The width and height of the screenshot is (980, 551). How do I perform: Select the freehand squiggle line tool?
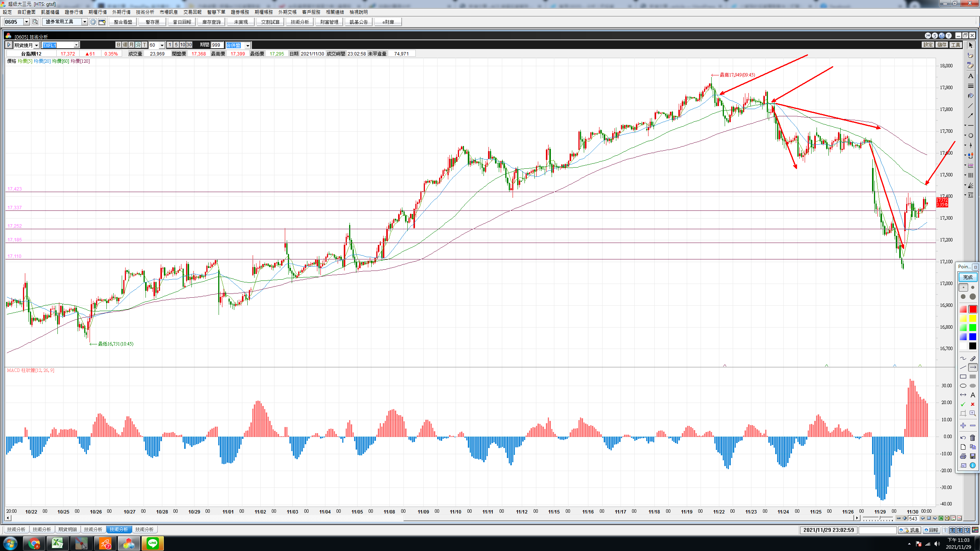pos(963,358)
